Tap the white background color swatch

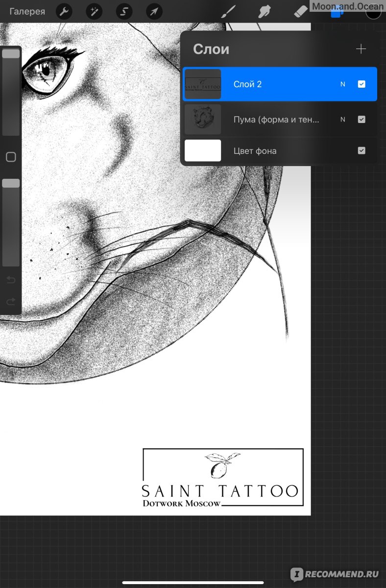[x=203, y=150]
